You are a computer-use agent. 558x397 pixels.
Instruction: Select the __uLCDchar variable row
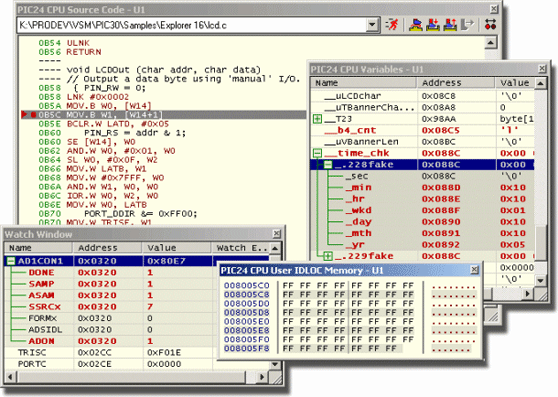tap(422, 96)
